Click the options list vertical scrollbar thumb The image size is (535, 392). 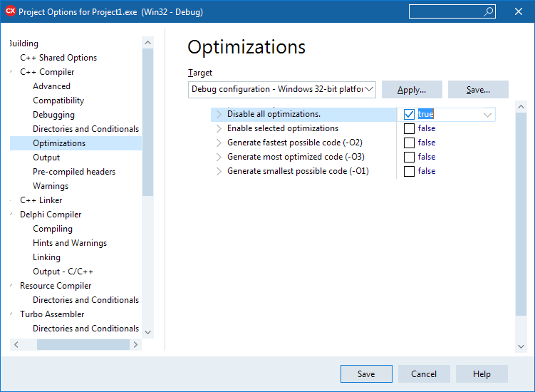[521, 215]
